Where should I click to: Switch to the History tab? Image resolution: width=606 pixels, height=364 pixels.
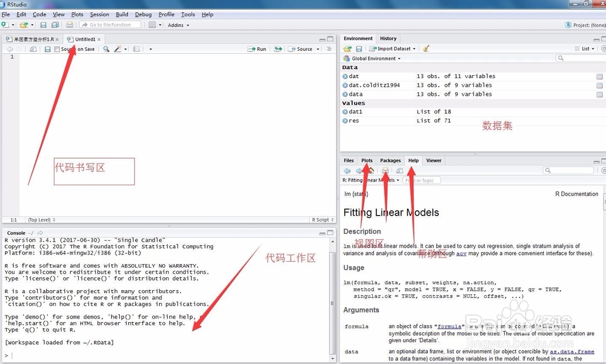[x=388, y=39]
